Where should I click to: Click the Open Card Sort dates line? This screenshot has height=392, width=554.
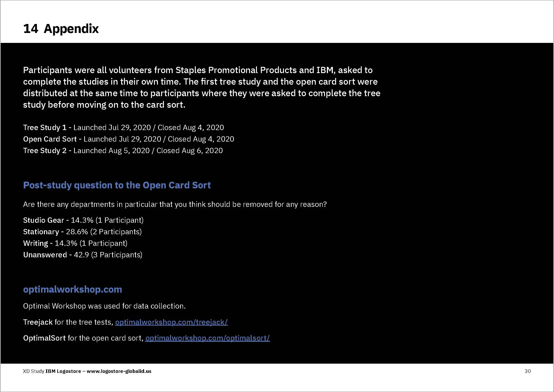pyautogui.click(x=128, y=139)
